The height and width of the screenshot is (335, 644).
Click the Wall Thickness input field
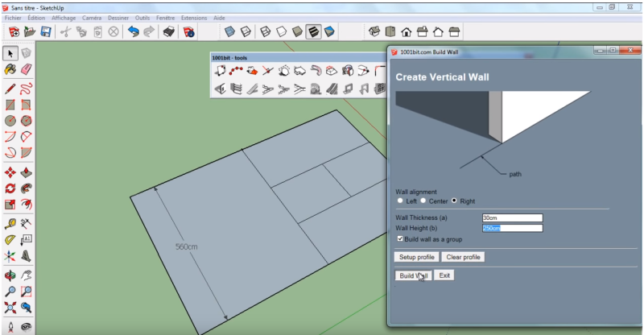pyautogui.click(x=513, y=218)
